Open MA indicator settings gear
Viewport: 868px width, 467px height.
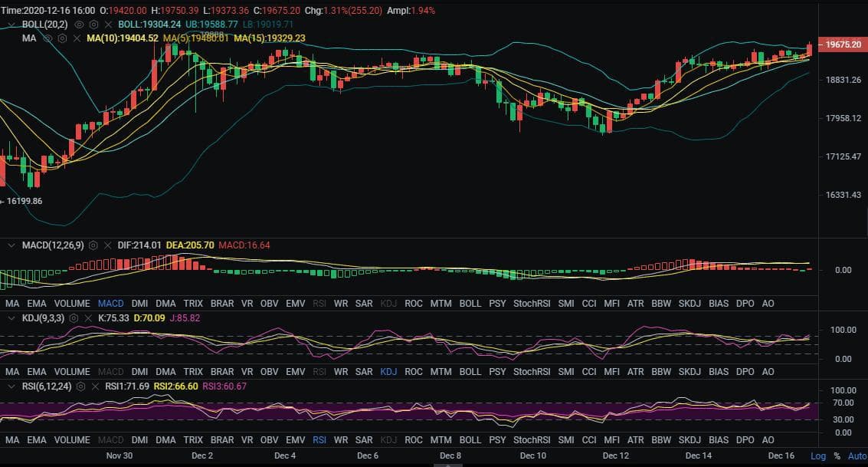[x=62, y=38]
